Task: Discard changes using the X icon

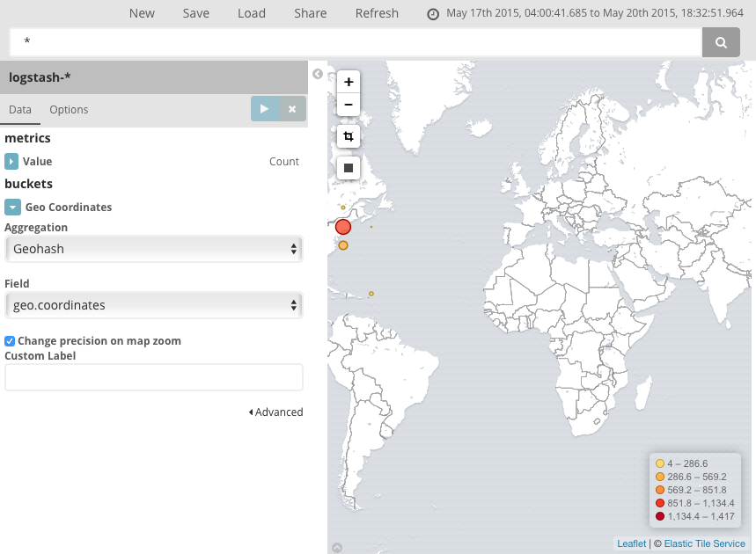Action: click(x=291, y=108)
